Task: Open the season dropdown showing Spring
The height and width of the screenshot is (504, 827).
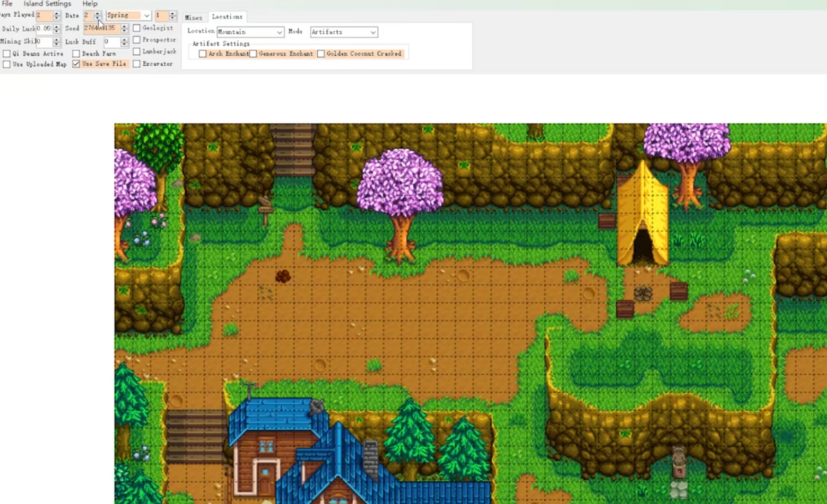Action: (x=146, y=15)
